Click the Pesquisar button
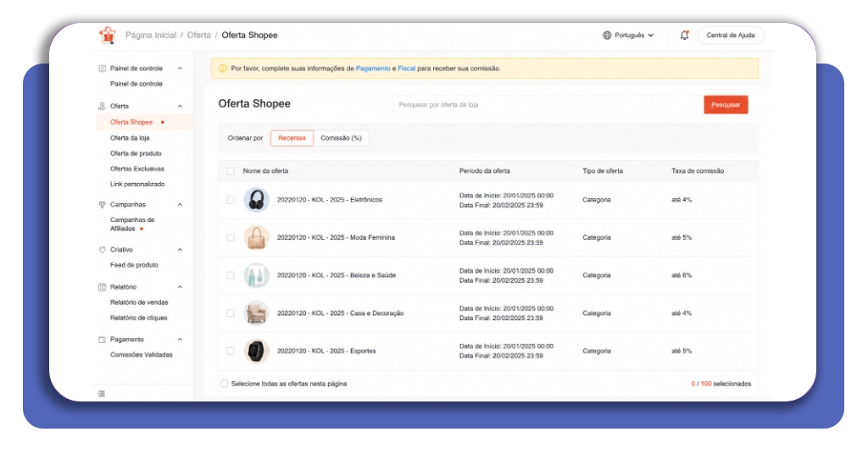Viewport: 868px width, 454px height. point(726,104)
